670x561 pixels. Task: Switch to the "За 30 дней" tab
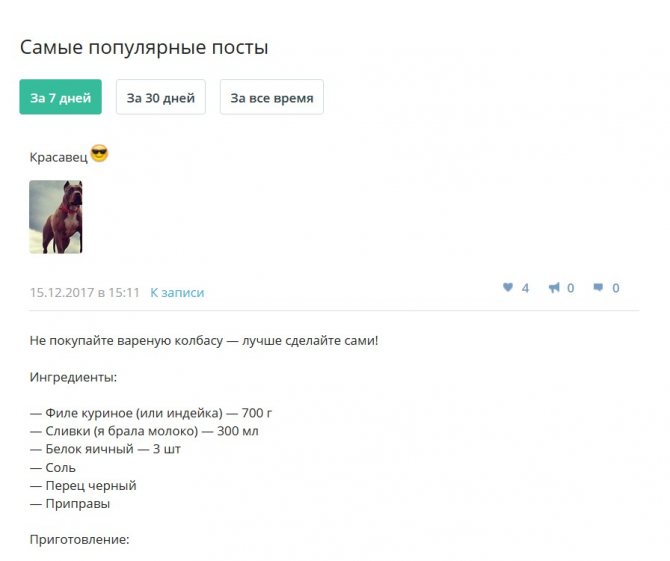(x=161, y=97)
